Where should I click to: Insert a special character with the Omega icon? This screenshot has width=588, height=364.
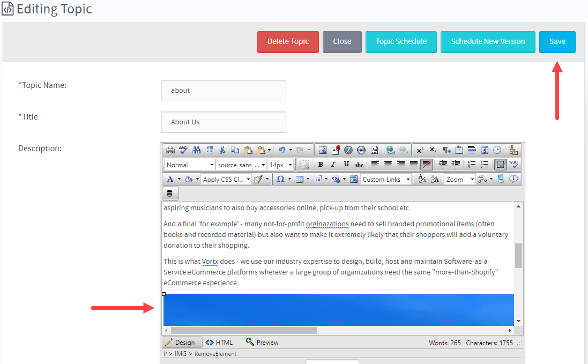281,179
